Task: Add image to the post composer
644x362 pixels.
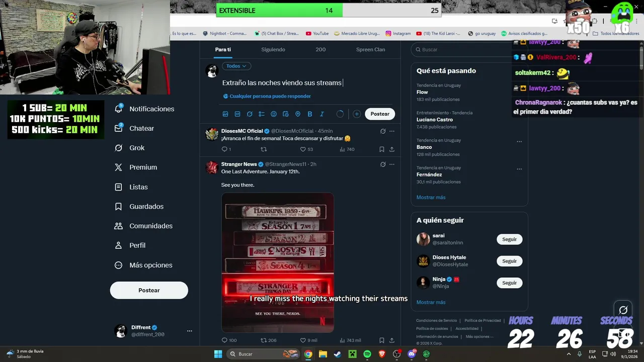Action: [x=225, y=114]
